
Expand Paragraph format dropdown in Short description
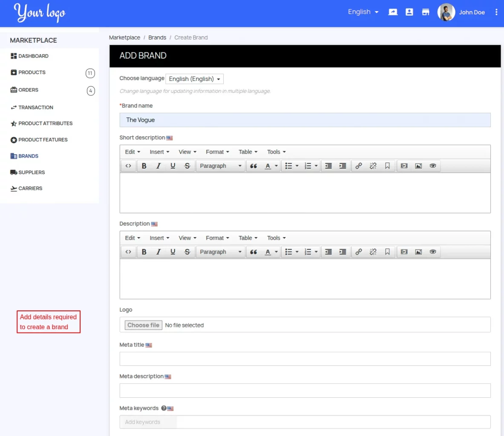tap(220, 166)
